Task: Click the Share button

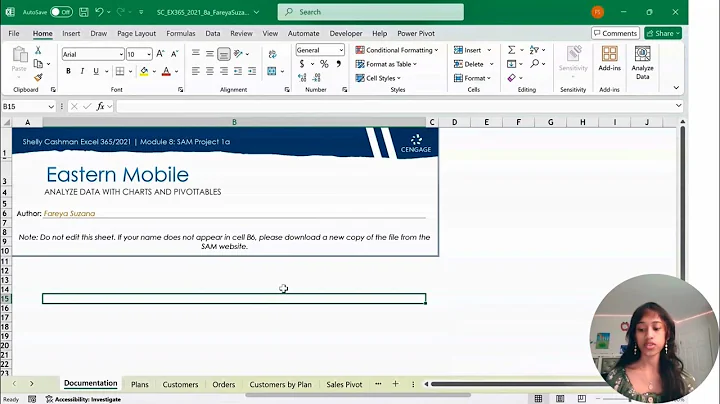Action: (663, 33)
